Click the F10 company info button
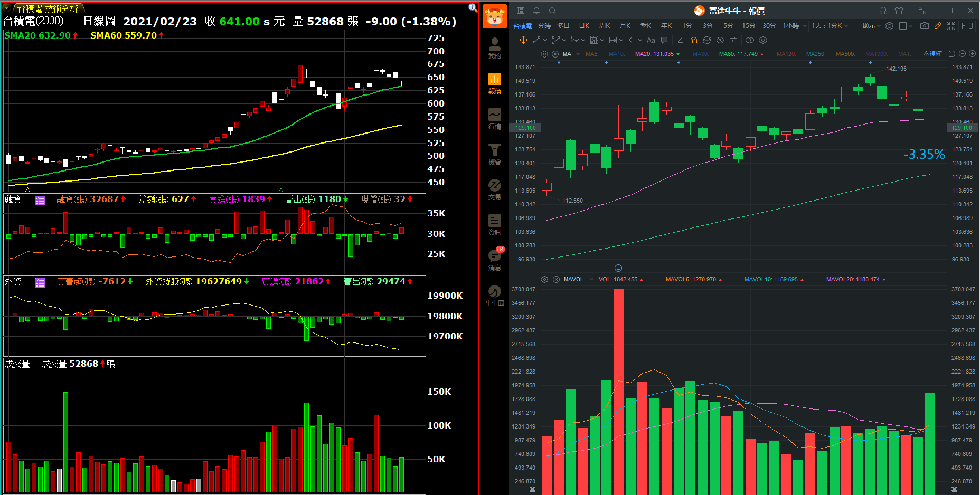980x495 pixels. 967,25
